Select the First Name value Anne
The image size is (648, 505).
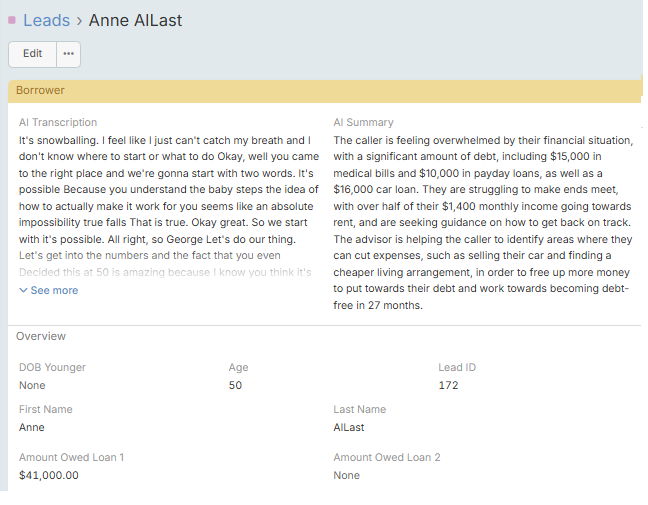tap(32, 428)
